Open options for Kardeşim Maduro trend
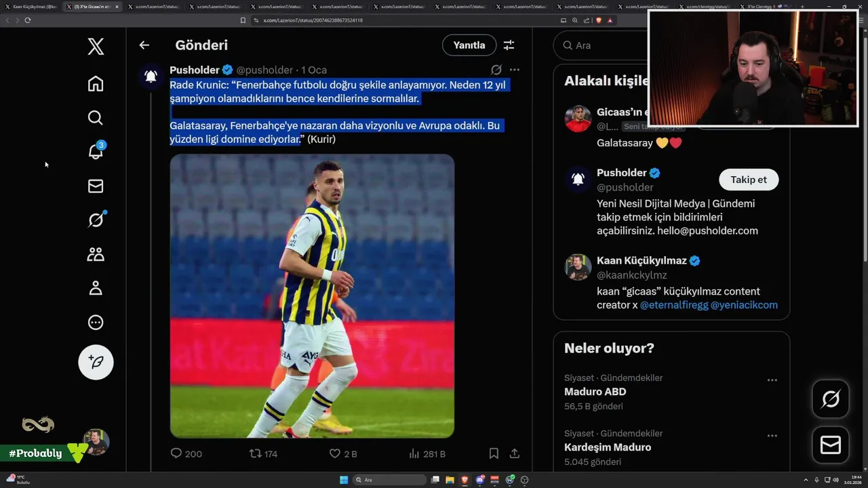Viewport: 868px width, 488px height. [x=772, y=436]
